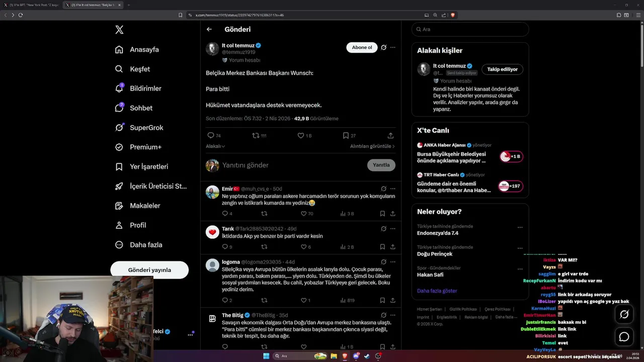Screen dimensions: 644x362
Task: Share the main post
Action: (390, 136)
